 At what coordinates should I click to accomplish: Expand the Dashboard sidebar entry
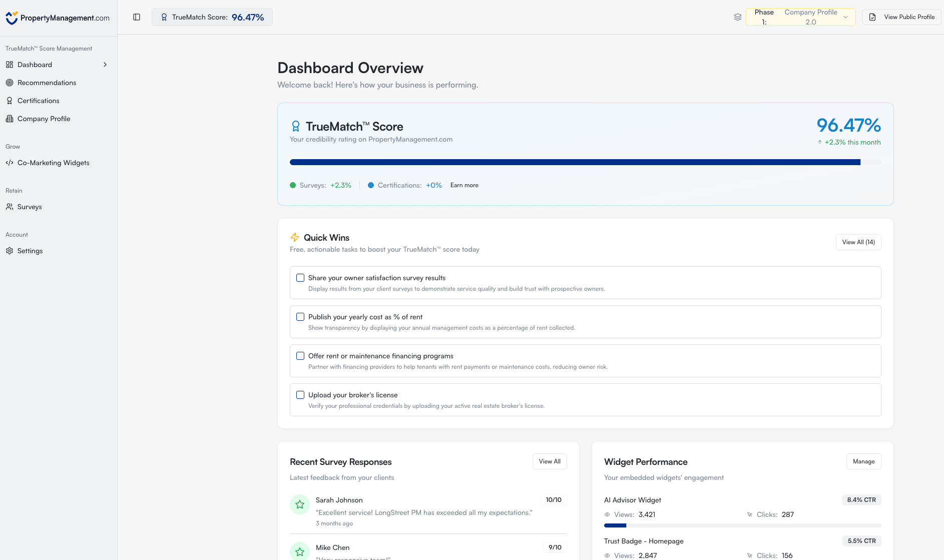tap(105, 65)
